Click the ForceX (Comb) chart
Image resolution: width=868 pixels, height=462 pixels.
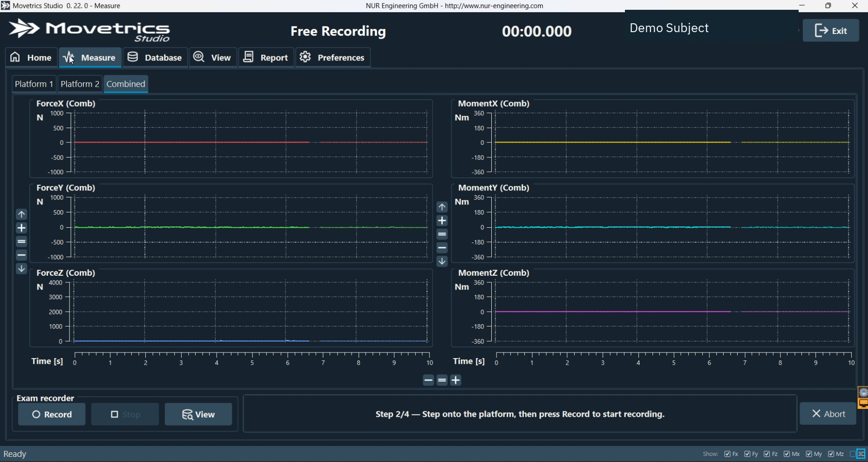[231, 138]
